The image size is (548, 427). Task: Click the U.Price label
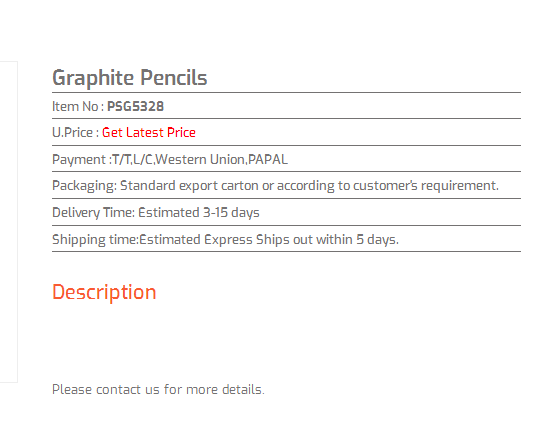point(75,132)
